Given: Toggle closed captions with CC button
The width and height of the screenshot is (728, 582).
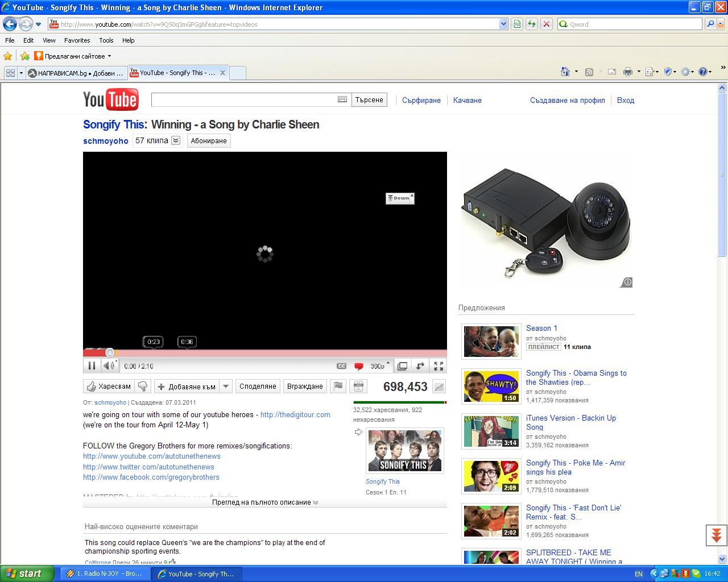Looking at the screenshot, I should click(x=341, y=366).
